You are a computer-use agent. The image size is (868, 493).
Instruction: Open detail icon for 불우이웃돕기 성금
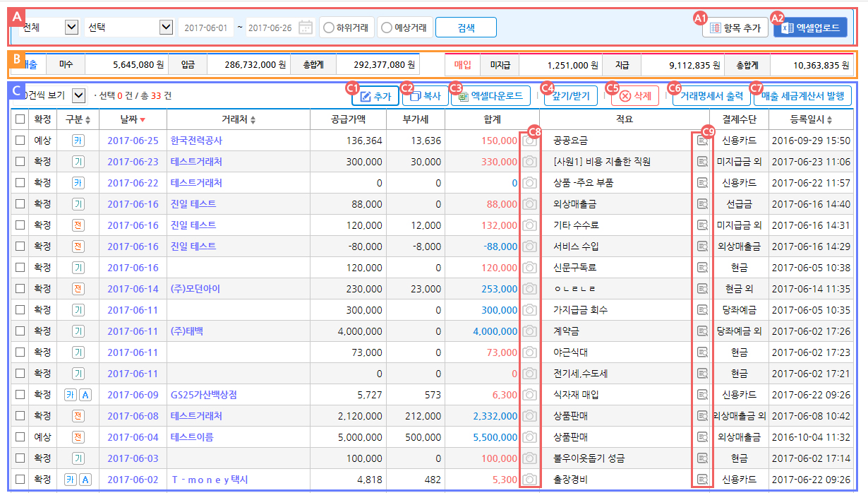(702, 458)
